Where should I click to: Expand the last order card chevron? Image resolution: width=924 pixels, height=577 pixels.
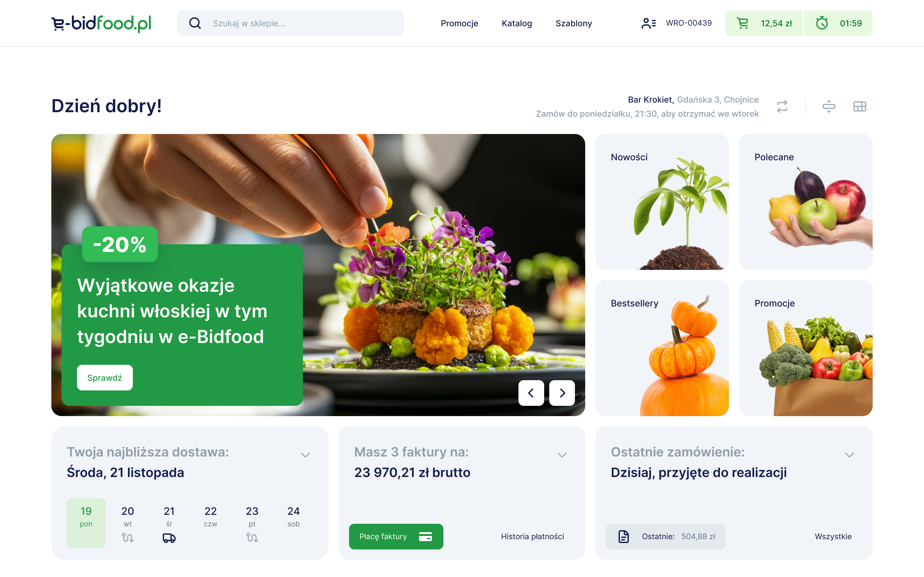pyautogui.click(x=849, y=455)
